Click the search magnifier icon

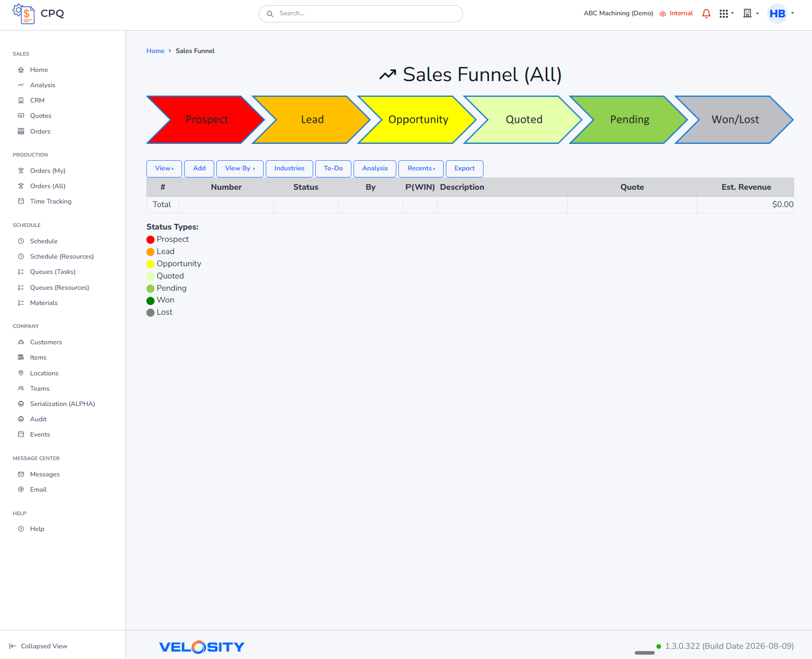[270, 14]
